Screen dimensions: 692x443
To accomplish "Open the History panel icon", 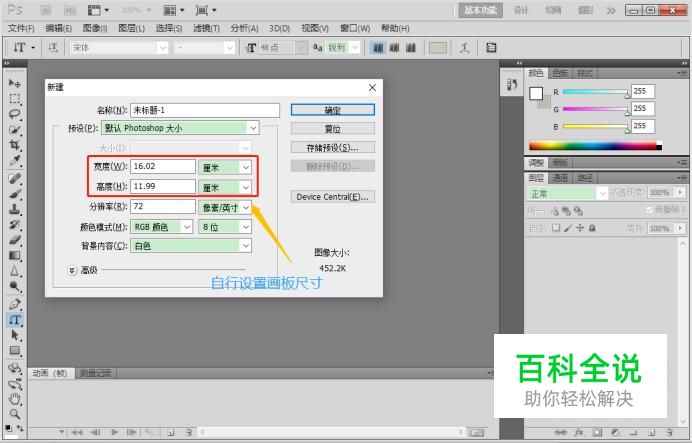I will click(512, 84).
